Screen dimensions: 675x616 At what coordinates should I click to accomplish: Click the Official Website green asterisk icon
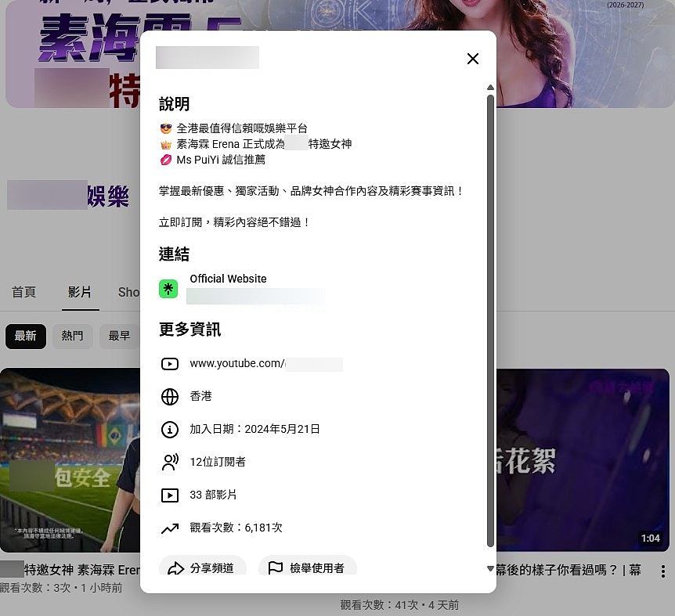click(x=168, y=289)
